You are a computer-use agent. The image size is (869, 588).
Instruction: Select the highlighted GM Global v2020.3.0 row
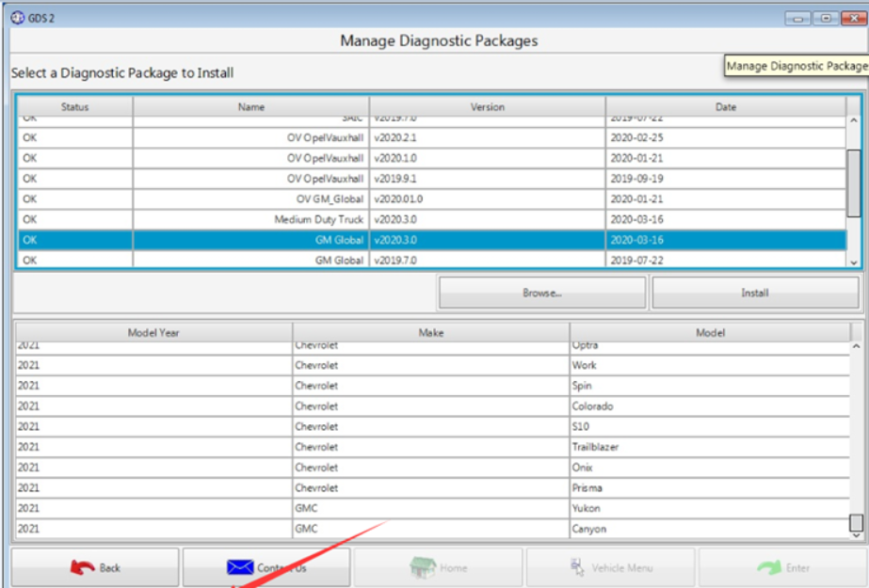(432, 240)
